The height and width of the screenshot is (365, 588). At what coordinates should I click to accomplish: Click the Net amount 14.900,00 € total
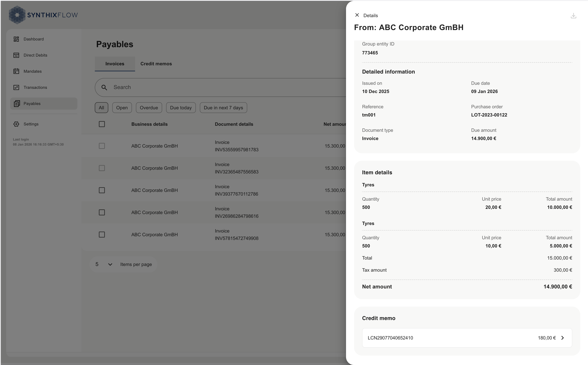pyautogui.click(x=558, y=287)
